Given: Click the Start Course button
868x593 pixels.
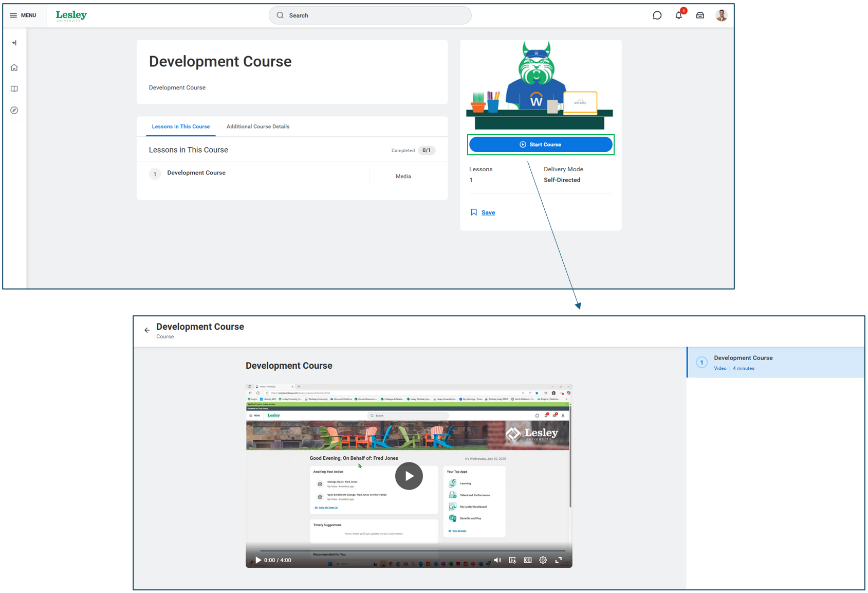Looking at the screenshot, I should (541, 145).
